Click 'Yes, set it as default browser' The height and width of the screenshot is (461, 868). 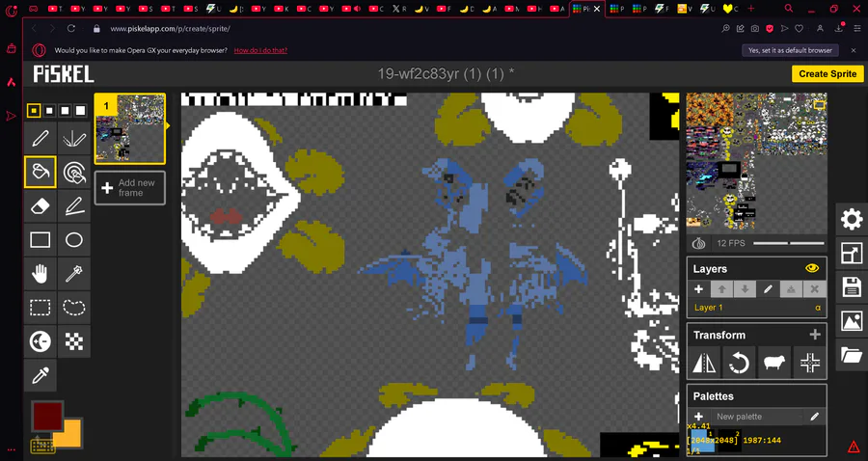(790, 50)
